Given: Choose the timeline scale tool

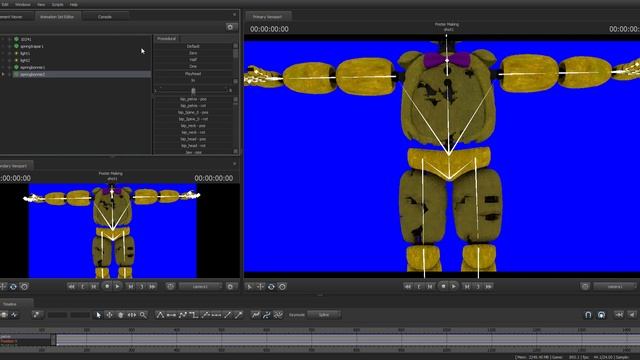Looking at the screenshot, I should pyautogui.click(x=132, y=315).
